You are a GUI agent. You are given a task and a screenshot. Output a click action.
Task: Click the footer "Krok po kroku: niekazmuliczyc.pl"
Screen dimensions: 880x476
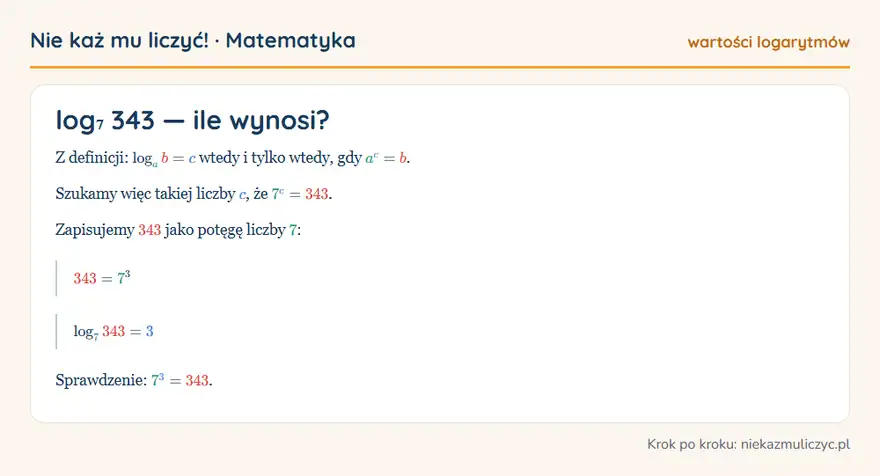tap(748, 445)
